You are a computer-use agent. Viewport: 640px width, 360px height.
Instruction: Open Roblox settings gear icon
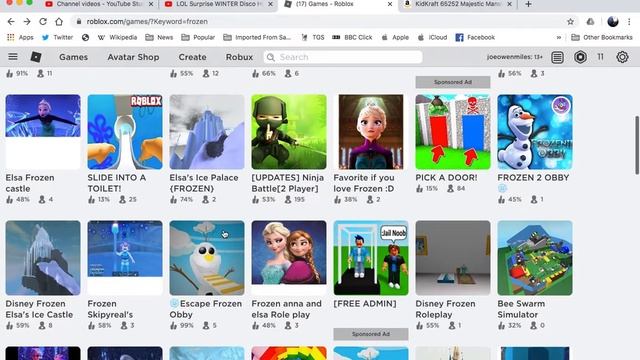[x=622, y=57]
